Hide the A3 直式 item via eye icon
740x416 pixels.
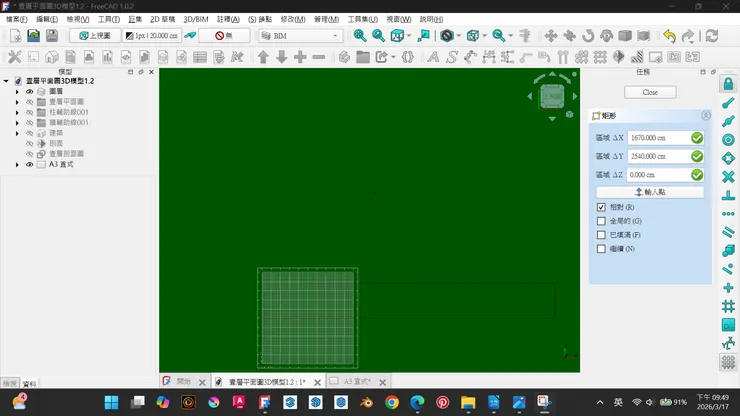[29, 164]
